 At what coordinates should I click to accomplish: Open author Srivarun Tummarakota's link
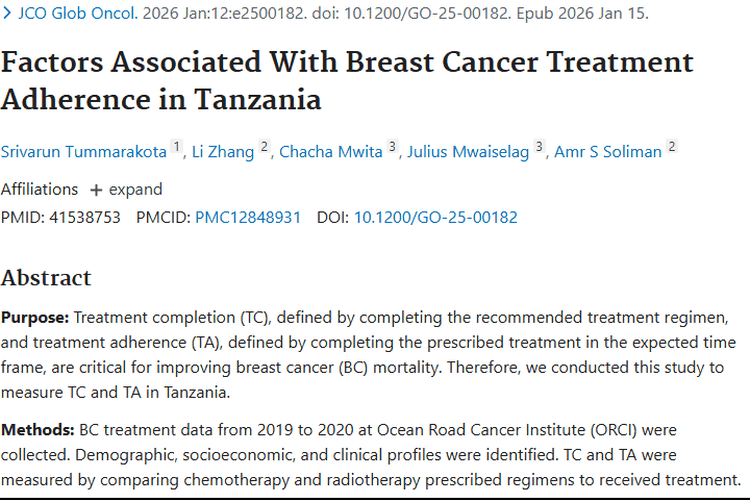click(84, 152)
